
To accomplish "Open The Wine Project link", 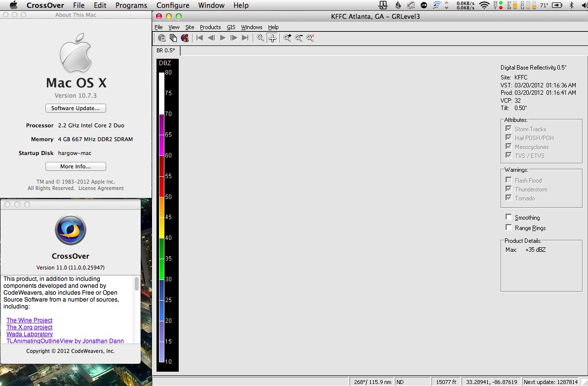I will coord(29,320).
